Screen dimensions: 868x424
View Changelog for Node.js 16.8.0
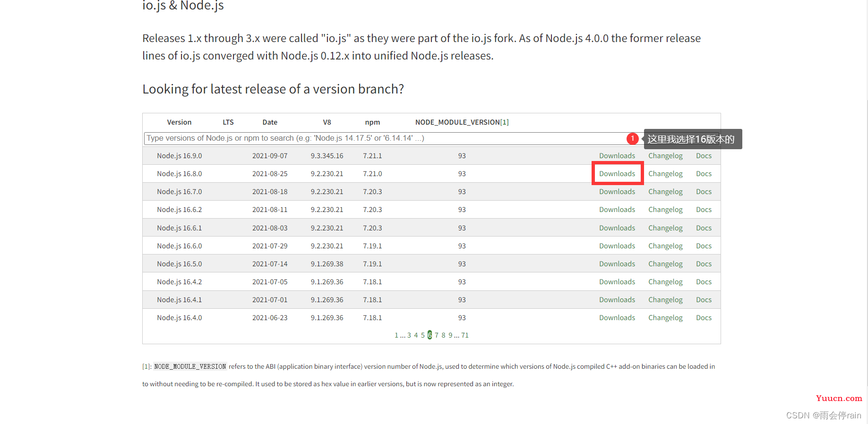665,174
